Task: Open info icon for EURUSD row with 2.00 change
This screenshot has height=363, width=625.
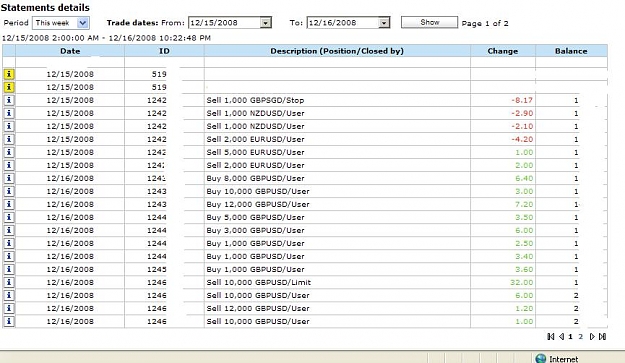Action: click(x=9, y=165)
